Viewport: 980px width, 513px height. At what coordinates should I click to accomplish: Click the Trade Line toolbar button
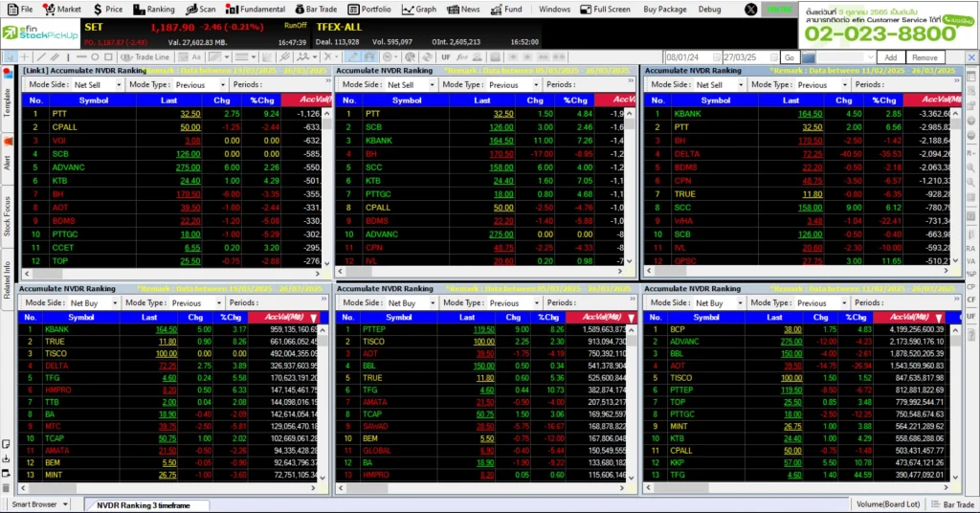coord(145,56)
